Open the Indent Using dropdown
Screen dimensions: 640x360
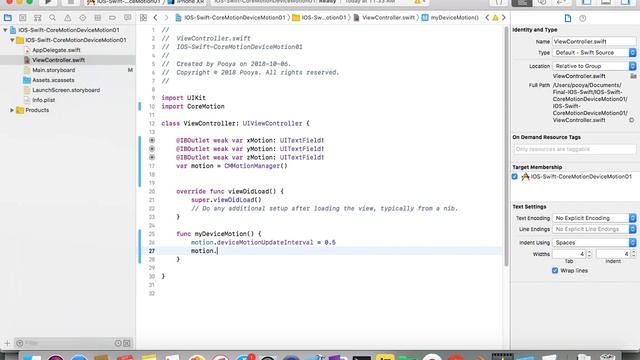pos(594,243)
